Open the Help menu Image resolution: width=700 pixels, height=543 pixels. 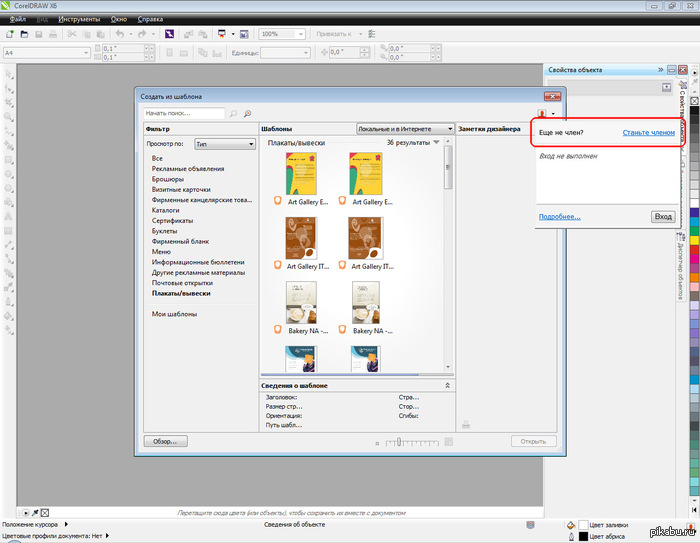150,19
